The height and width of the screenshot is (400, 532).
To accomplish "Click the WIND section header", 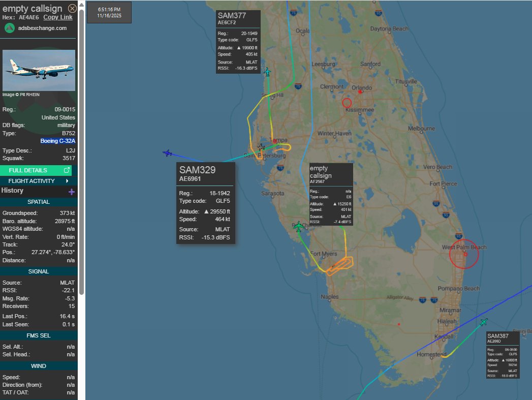I will click(39, 366).
